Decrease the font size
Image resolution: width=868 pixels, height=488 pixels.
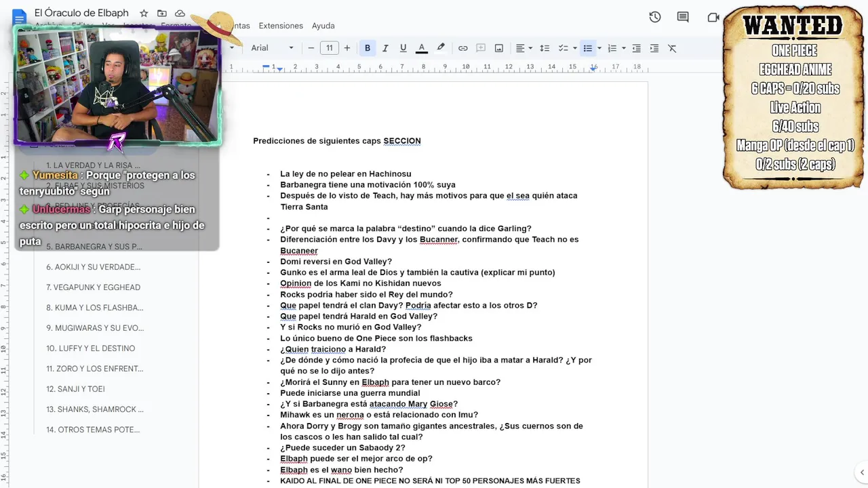pos(311,48)
